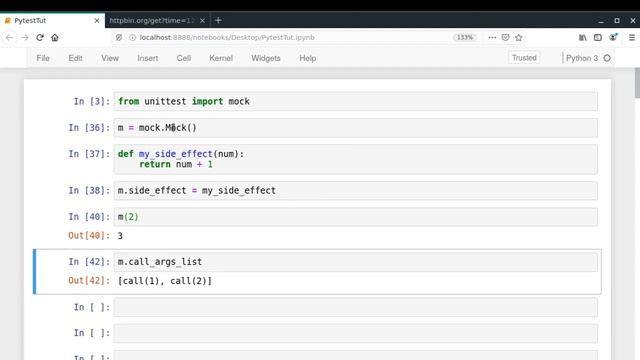Viewport: 640px width, 360px height.
Task: Click the 'from unittest import mock' cell
Action: tap(356, 101)
